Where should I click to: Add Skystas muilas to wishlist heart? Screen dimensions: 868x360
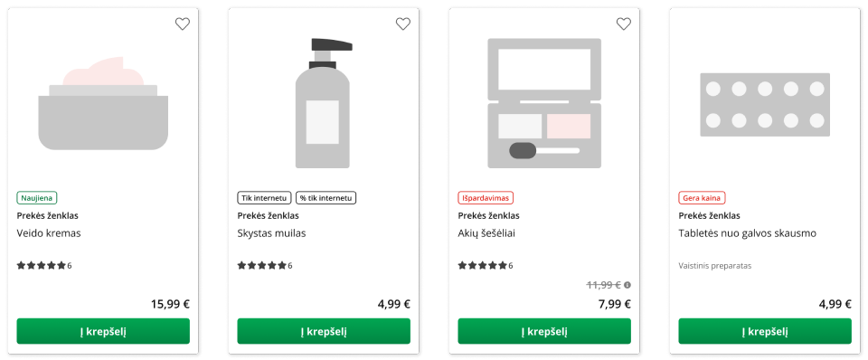click(403, 24)
